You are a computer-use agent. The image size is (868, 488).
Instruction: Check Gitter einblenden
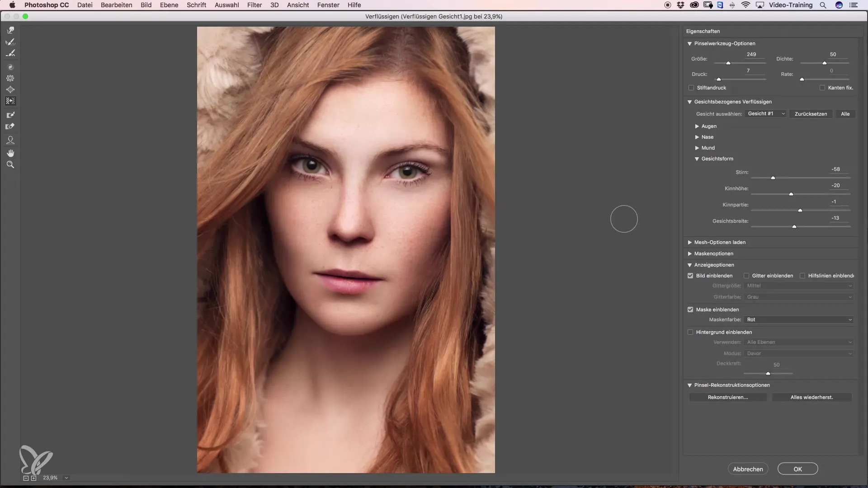(x=746, y=276)
